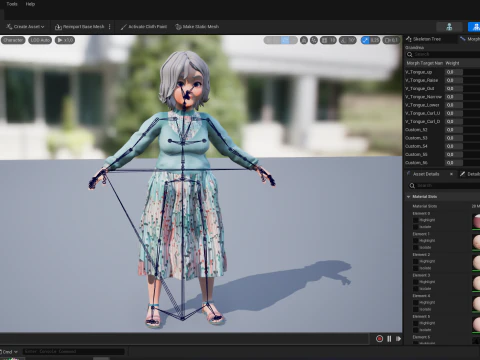Click the Create Asset tool icon

pyautogui.click(x=9, y=27)
